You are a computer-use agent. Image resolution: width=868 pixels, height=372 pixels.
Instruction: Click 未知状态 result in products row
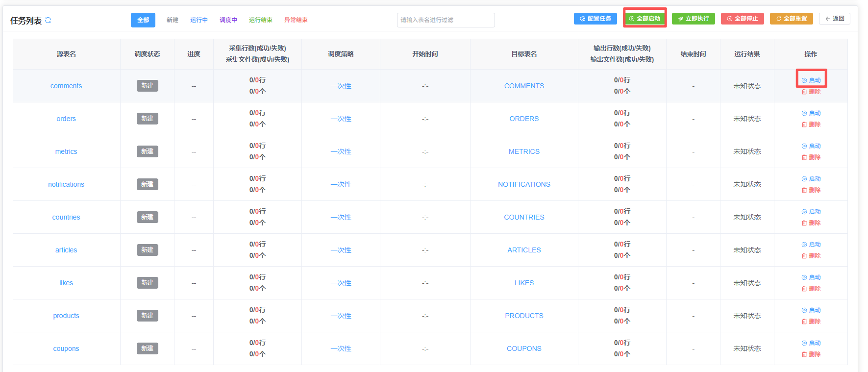pyautogui.click(x=747, y=316)
